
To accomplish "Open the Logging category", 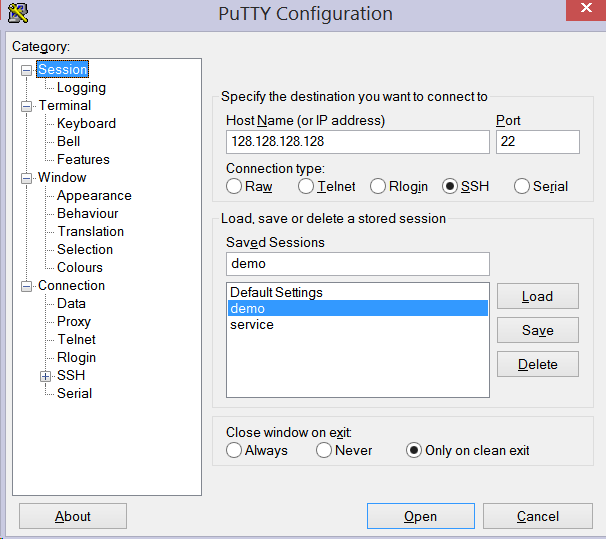I will coord(81,88).
